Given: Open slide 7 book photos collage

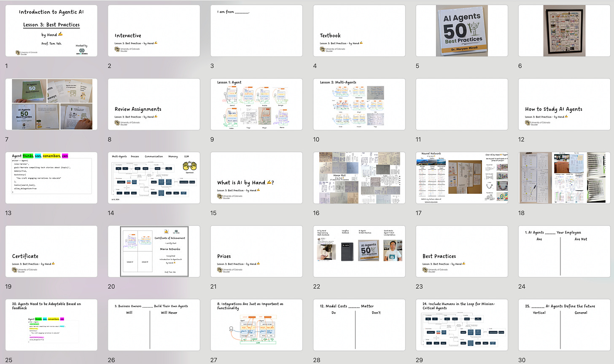Looking at the screenshot, I should click(x=51, y=104).
